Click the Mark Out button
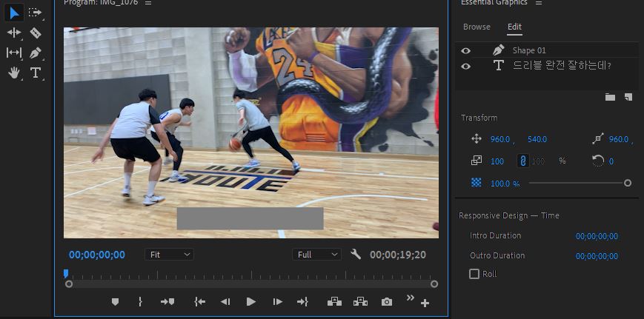 pos(140,302)
